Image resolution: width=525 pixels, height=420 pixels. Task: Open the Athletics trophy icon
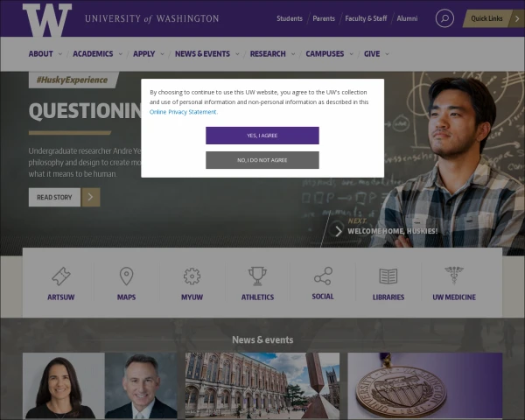257,276
